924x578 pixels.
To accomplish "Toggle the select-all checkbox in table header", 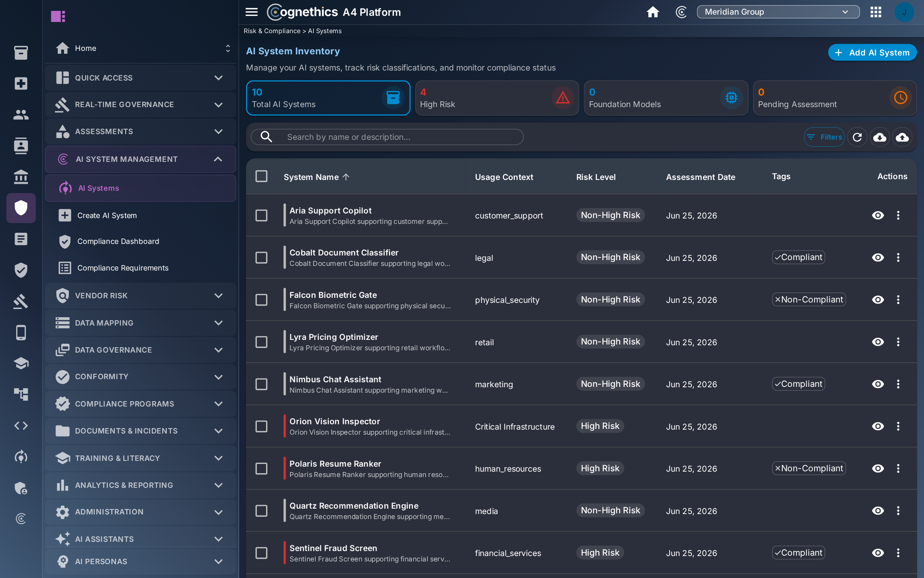I will click(261, 176).
